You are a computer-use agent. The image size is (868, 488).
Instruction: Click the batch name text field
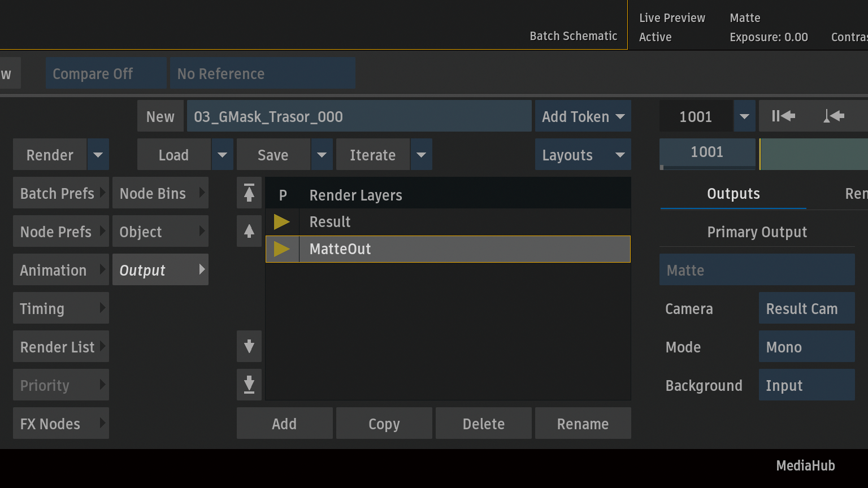359,116
